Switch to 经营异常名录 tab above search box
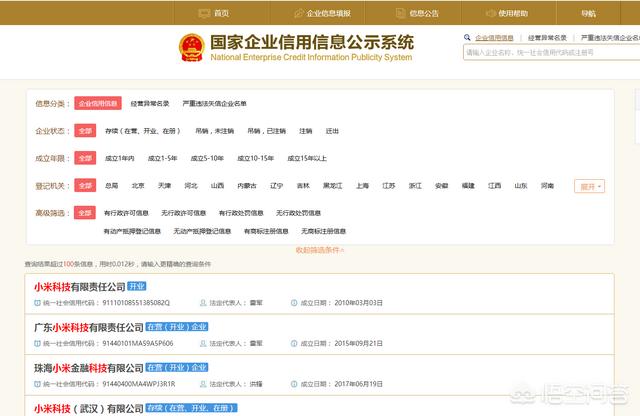Screen dimensions: 640x416 (547, 38)
